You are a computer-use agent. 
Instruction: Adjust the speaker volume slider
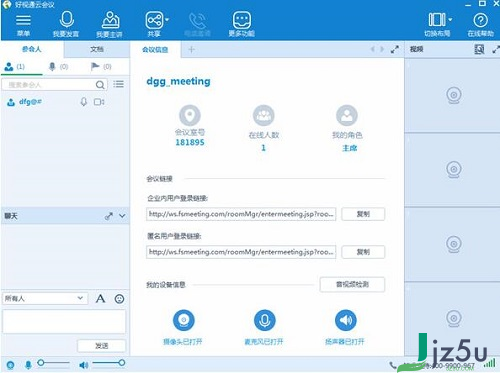pyautogui.click(x=109, y=363)
